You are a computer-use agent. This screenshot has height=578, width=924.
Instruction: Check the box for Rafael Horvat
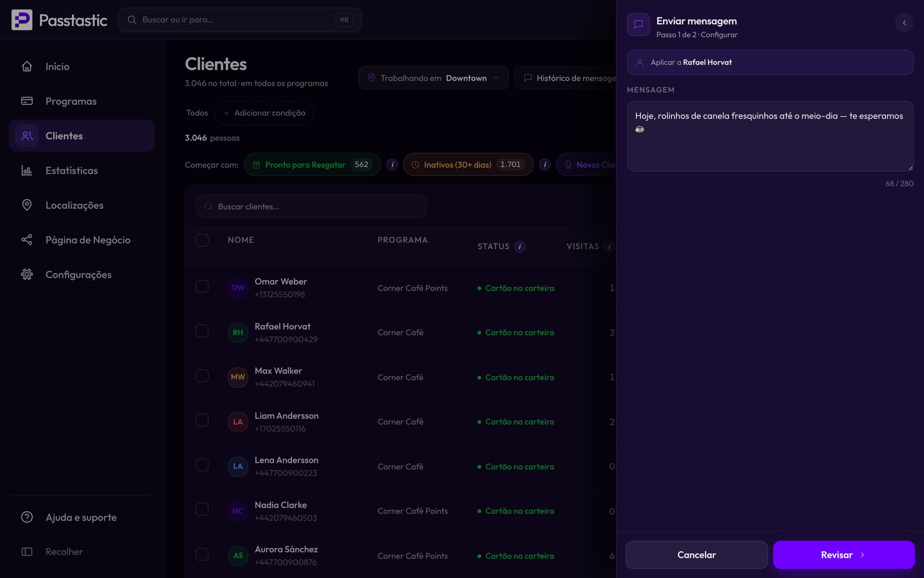click(202, 331)
